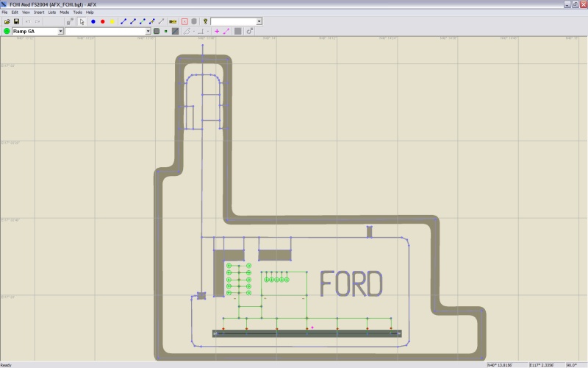Image resolution: width=588 pixels, height=368 pixels.
Task: Open the View menu
Action: pos(26,13)
